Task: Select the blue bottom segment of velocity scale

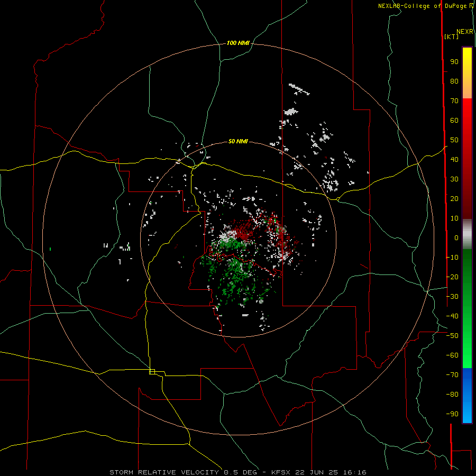Action: pyautogui.click(x=467, y=396)
